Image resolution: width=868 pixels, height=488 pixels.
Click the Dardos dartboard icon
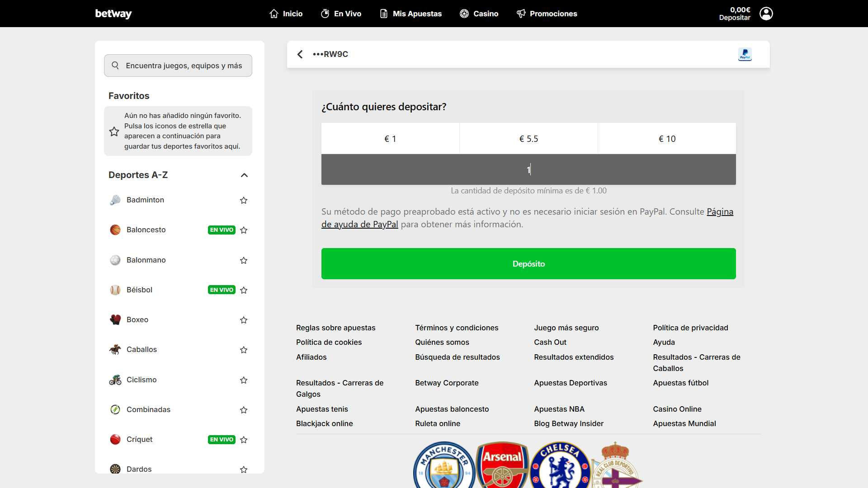[x=115, y=469]
